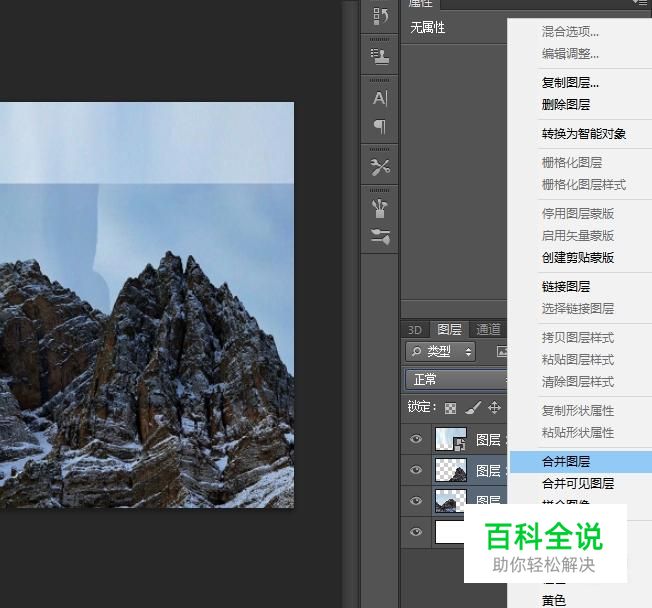
Task: Pick the 黄色 color label entry
Action: (553, 601)
